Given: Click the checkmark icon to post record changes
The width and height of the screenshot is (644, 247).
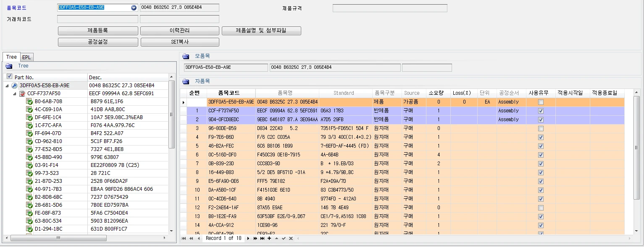Looking at the screenshot, I should click(283, 238).
